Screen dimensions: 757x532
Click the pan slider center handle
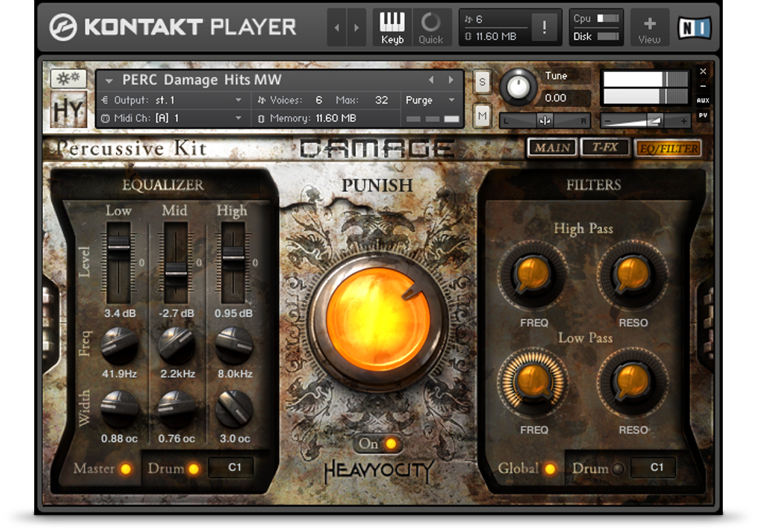tap(545, 121)
